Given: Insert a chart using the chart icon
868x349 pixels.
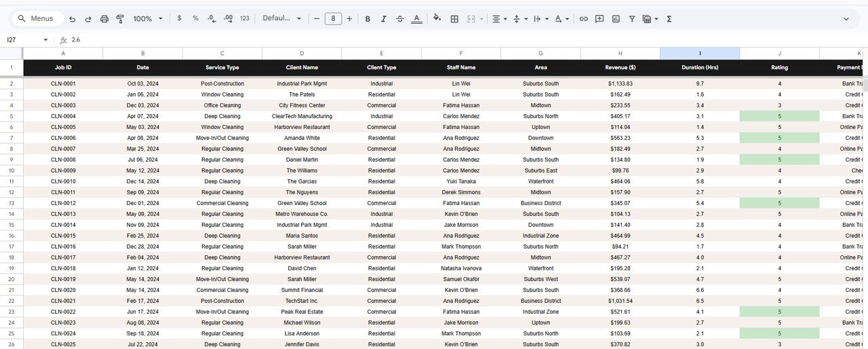Looking at the screenshot, I should (616, 19).
